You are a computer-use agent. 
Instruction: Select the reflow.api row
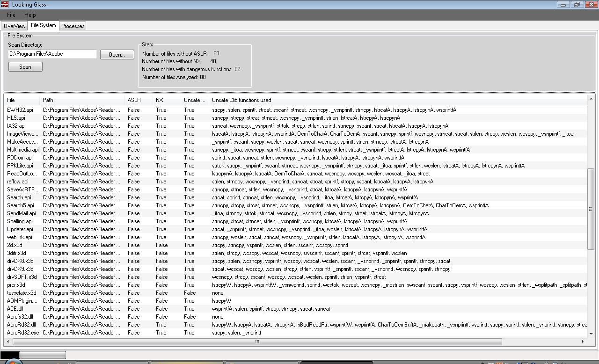[296, 182]
